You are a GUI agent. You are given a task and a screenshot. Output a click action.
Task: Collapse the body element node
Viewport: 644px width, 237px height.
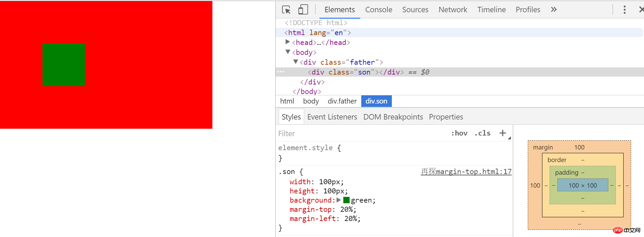288,52
